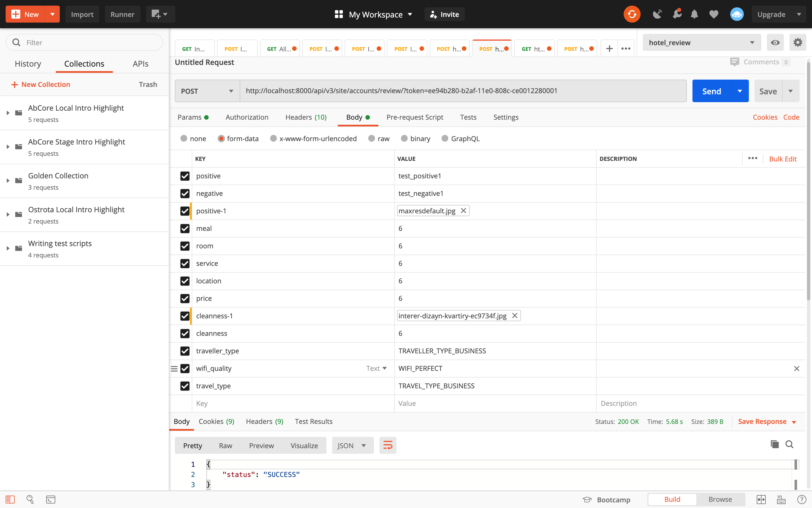Image resolution: width=812 pixels, height=508 pixels.
Task: Add a new request tab with plus icon
Action: [x=609, y=48]
